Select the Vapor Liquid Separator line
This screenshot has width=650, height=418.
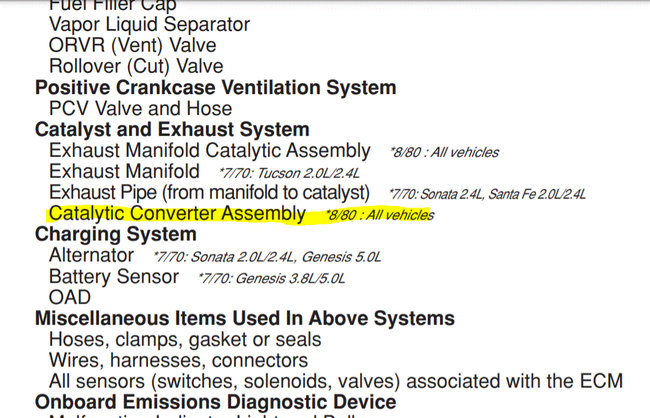tap(149, 24)
